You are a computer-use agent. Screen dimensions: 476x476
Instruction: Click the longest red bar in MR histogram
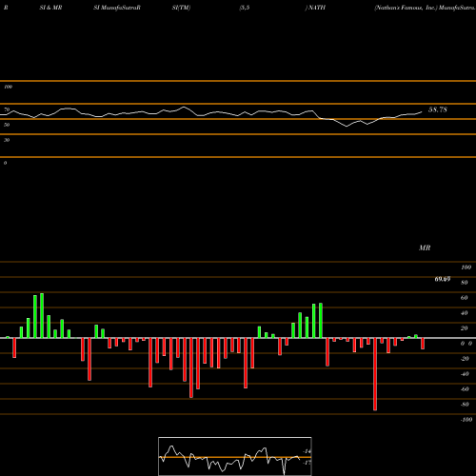[375, 374]
